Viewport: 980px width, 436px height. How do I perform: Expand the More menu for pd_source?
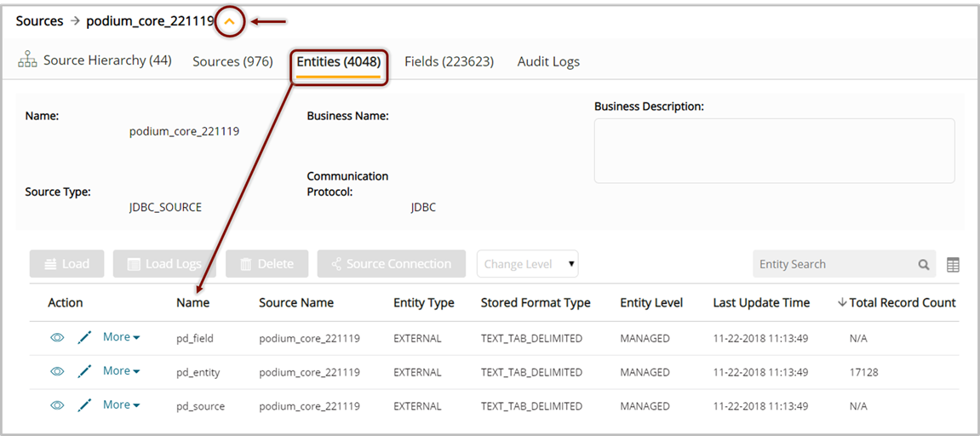click(121, 405)
